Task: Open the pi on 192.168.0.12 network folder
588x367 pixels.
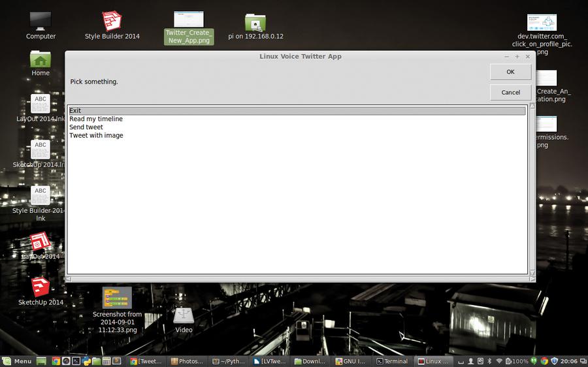Action: click(x=255, y=26)
